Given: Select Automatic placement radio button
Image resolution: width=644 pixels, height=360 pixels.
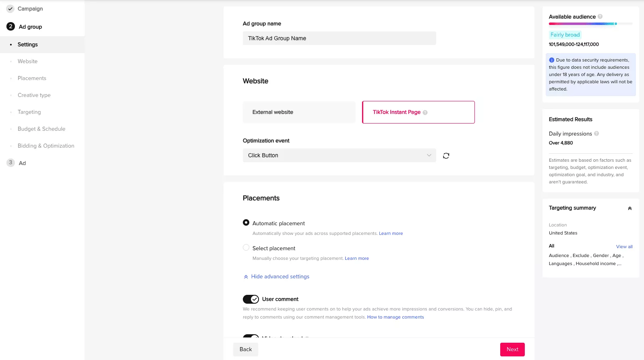Looking at the screenshot, I should 246,222.
